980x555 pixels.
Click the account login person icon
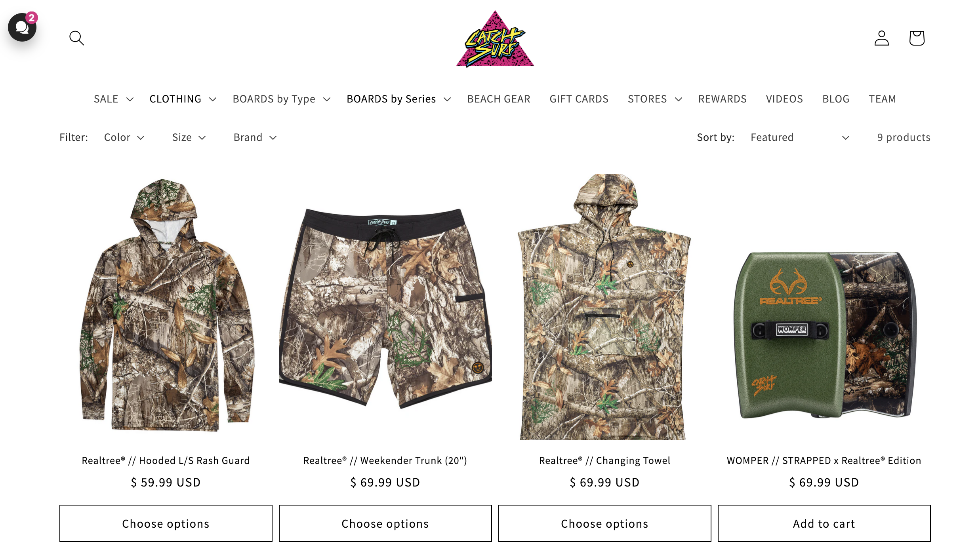tap(881, 38)
